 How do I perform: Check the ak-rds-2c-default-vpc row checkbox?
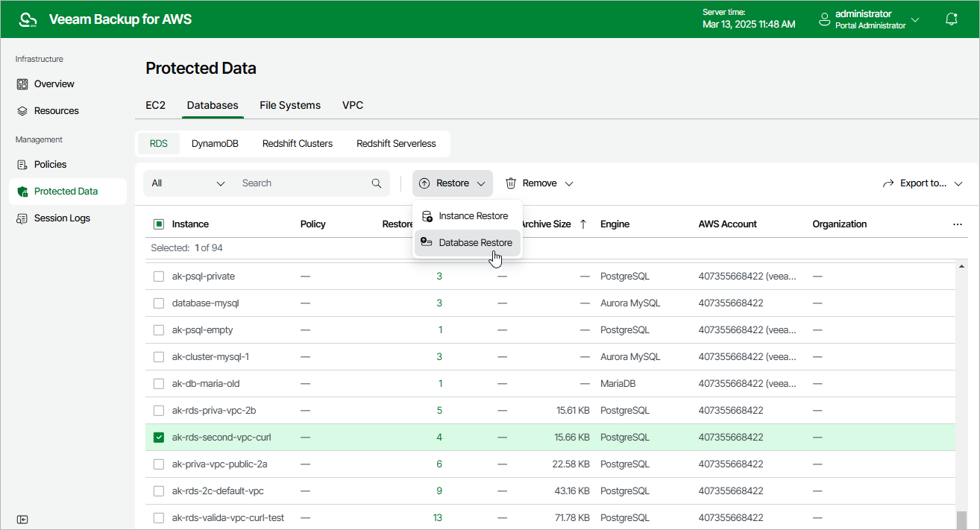pyautogui.click(x=159, y=491)
